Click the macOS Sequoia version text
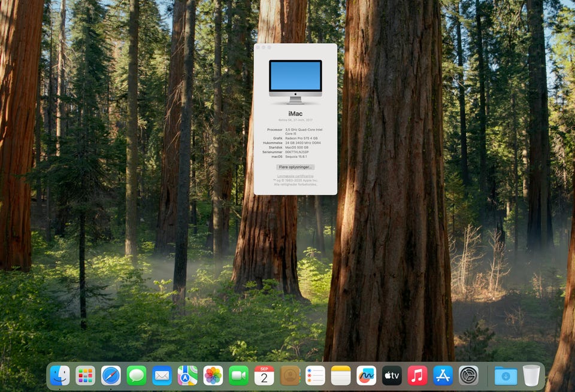575x392 pixels. pyautogui.click(x=296, y=156)
